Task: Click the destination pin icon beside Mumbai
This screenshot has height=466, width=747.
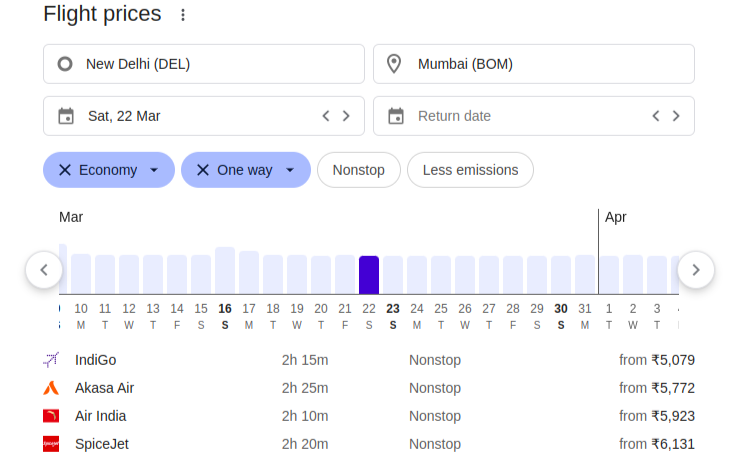Action: pos(394,64)
